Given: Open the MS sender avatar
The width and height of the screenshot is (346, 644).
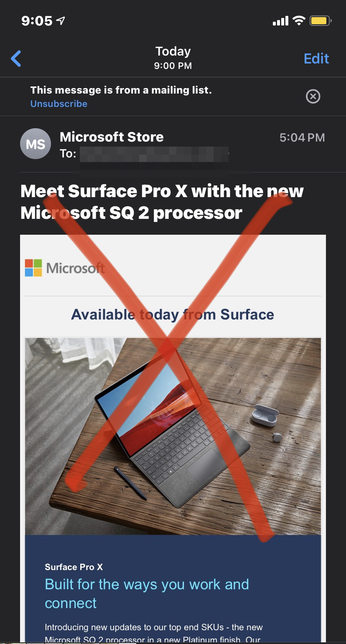Looking at the screenshot, I should (x=36, y=144).
